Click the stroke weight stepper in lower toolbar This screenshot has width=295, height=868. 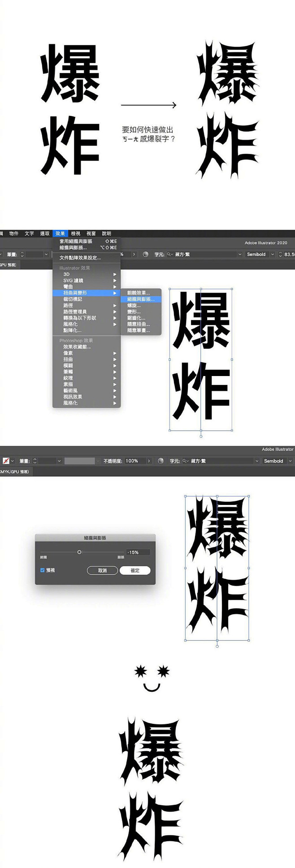[35, 461]
